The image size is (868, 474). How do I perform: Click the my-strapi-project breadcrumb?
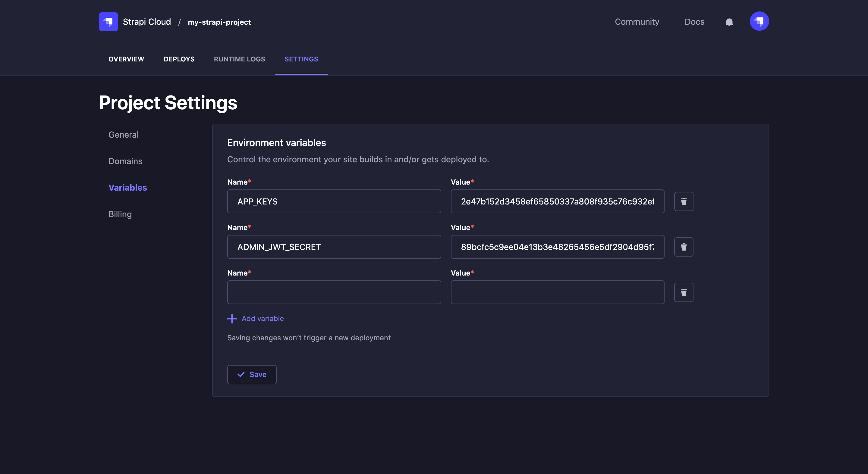coord(219,22)
